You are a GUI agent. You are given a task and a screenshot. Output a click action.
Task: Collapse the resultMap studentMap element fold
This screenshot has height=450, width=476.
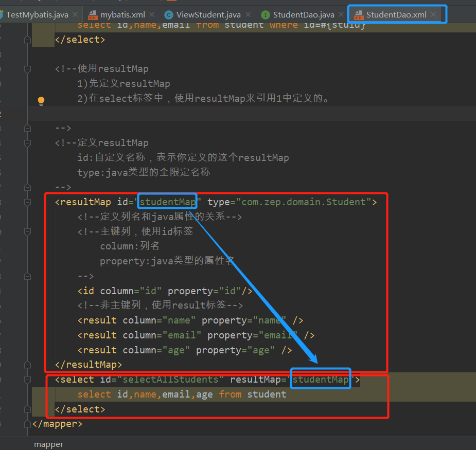point(27,202)
